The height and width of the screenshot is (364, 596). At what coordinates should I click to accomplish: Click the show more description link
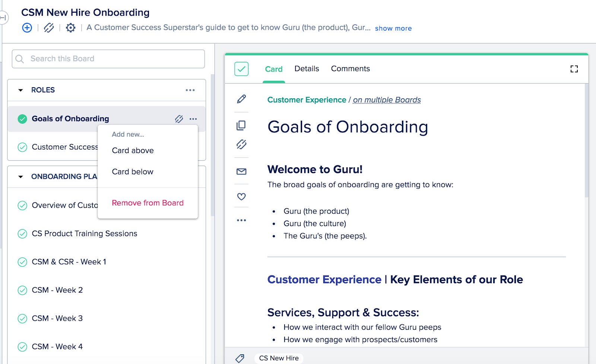(x=393, y=28)
